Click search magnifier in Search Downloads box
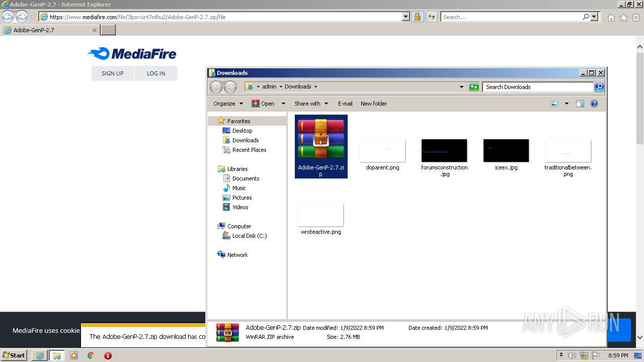Image resolution: width=644 pixels, height=362 pixels. 599,87
